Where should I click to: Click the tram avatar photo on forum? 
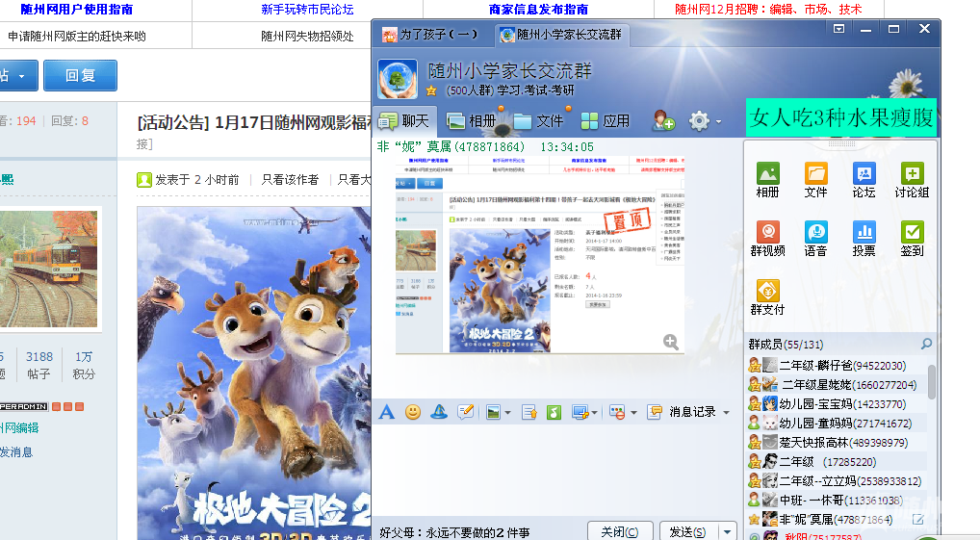[x=49, y=269]
